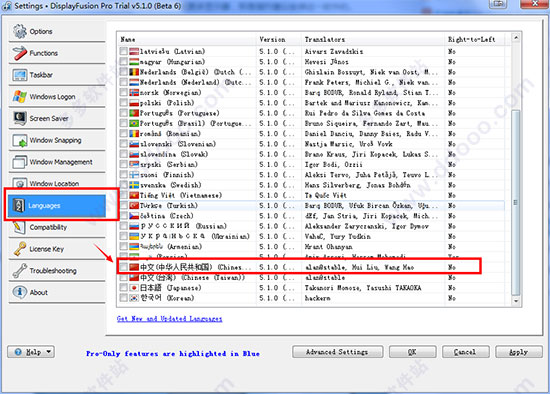
Task: Click the Japanese flag icon
Action: click(x=134, y=288)
